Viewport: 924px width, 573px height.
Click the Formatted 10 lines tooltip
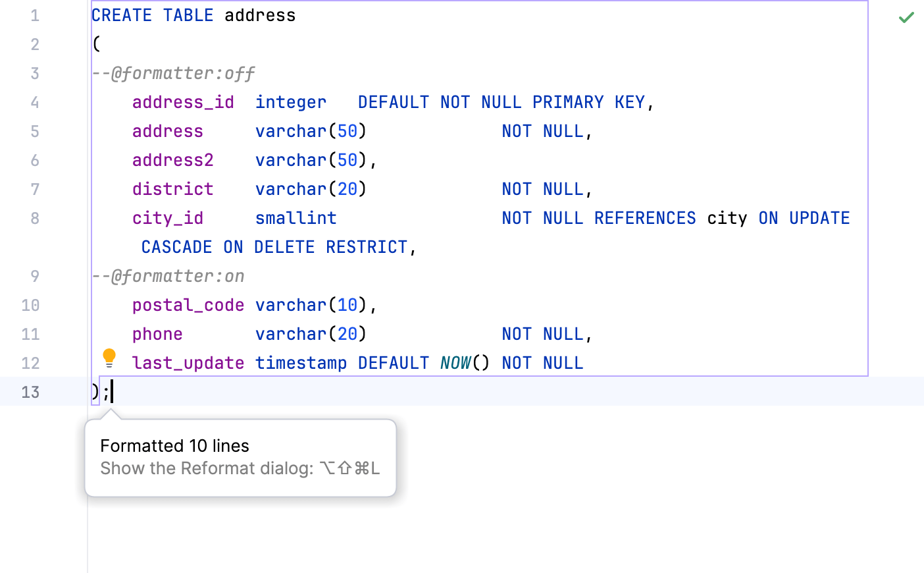[x=174, y=446]
